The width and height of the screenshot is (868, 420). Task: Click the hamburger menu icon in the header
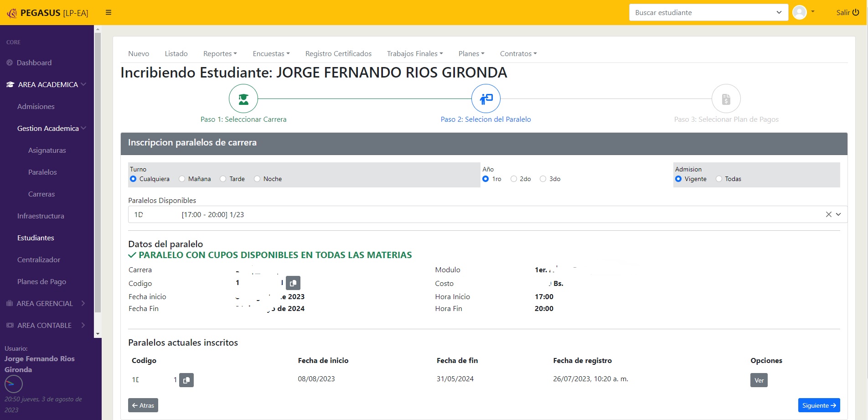point(108,12)
